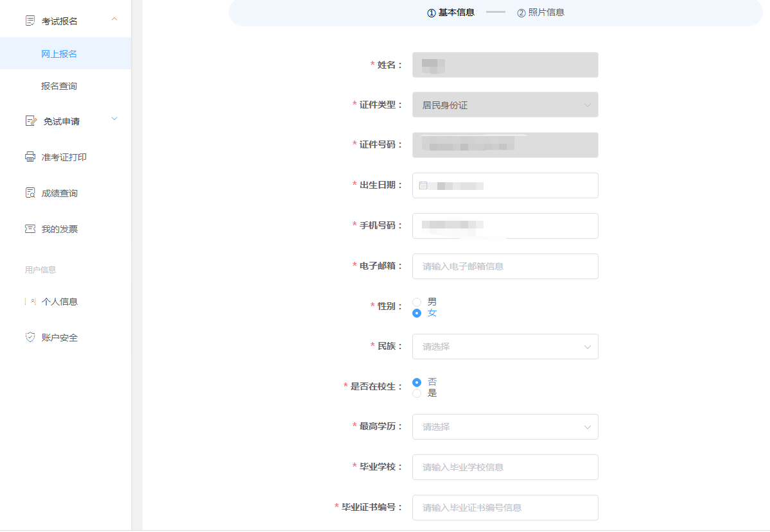Select 否 for 是否在校生
770x532 pixels.
[417, 382]
